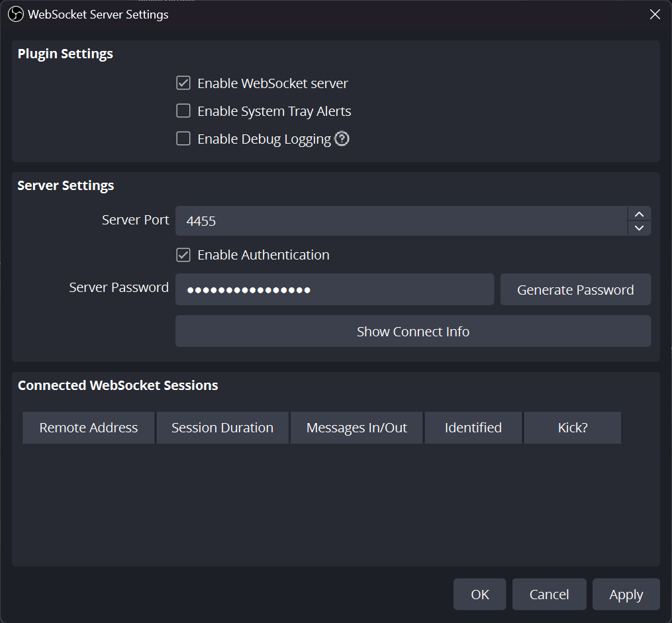The image size is (672, 623).
Task: Confirm settings with the OK button
Action: coord(479,595)
